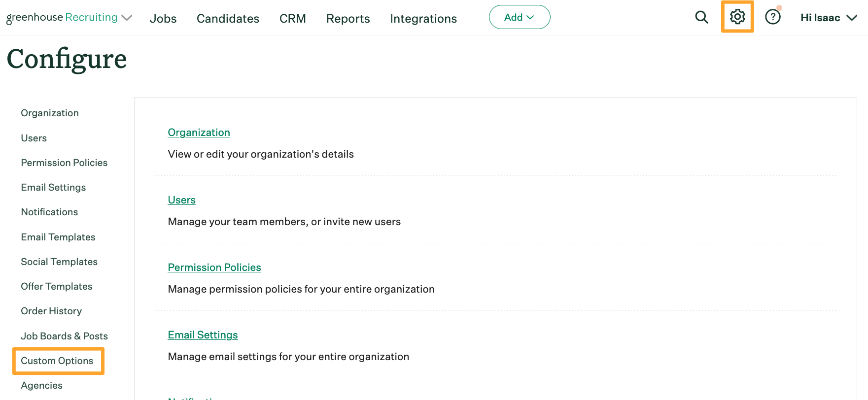Go to the Jobs tab
The height and width of the screenshot is (400, 868).
(x=163, y=19)
